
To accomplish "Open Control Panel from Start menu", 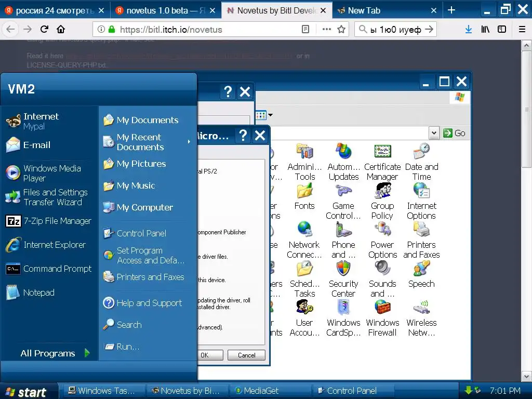I will (147, 233).
